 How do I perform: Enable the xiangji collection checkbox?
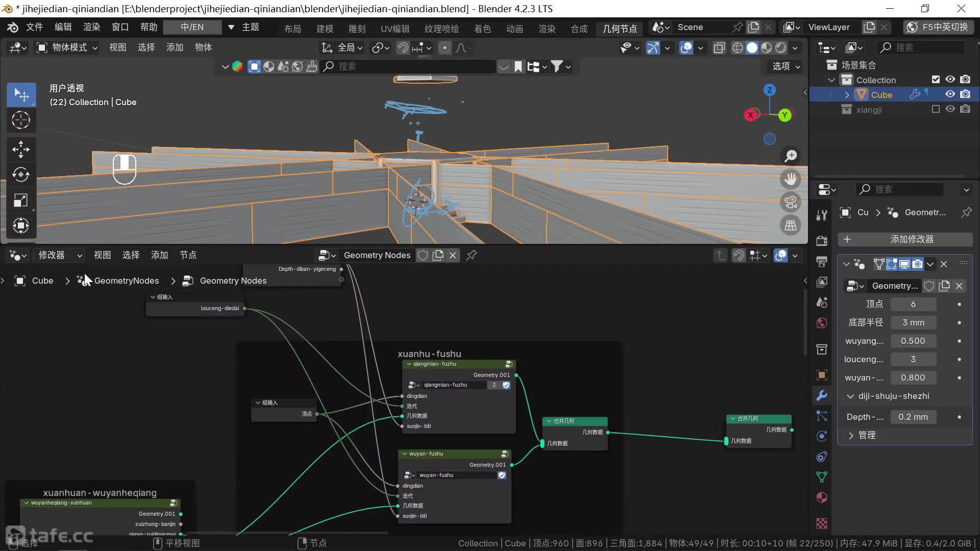tap(936, 109)
